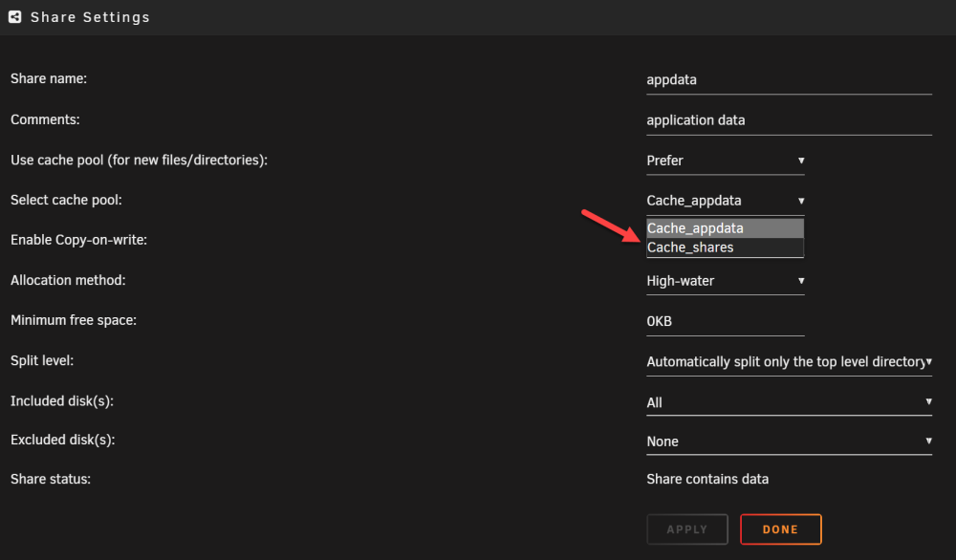
Task: Open the Split level dropdown
Action: 789,362
